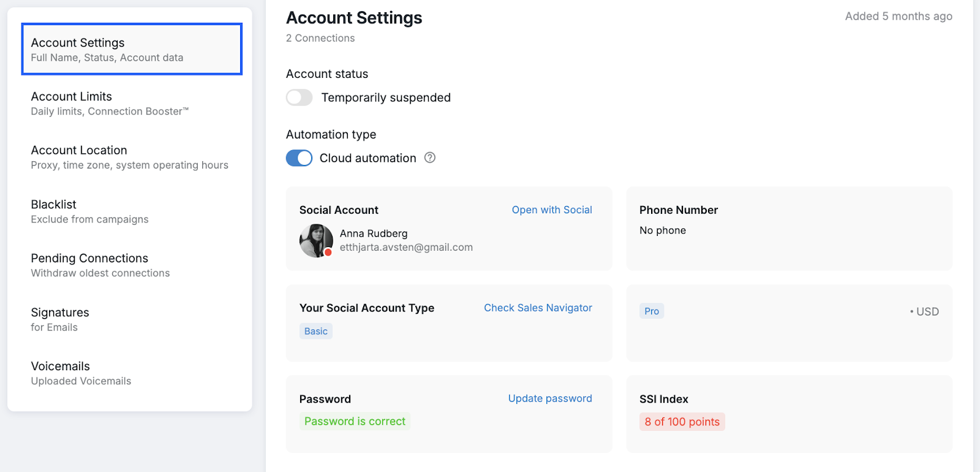The width and height of the screenshot is (980, 472).
Task: Click the Password is correct status label
Action: pyautogui.click(x=355, y=421)
